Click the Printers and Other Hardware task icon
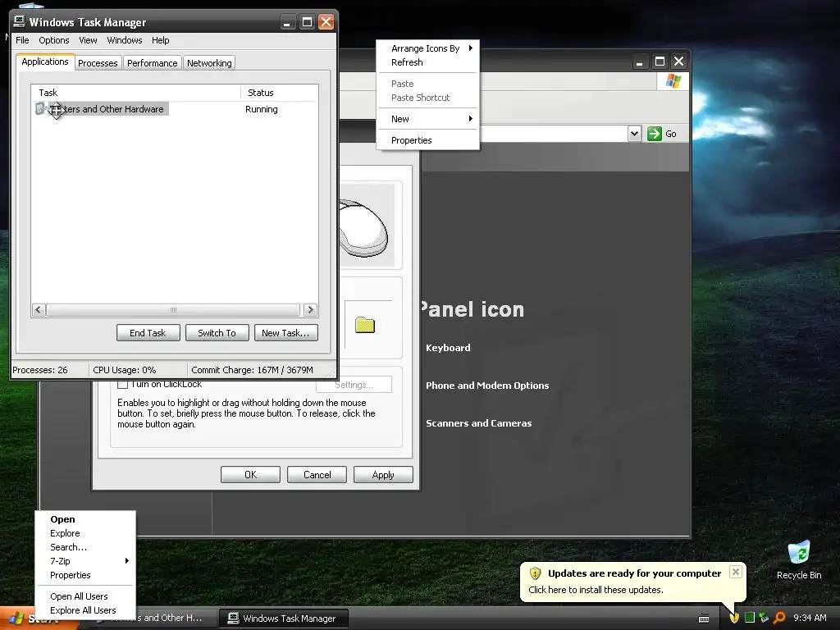Image resolution: width=840 pixels, height=630 pixels. (40, 109)
